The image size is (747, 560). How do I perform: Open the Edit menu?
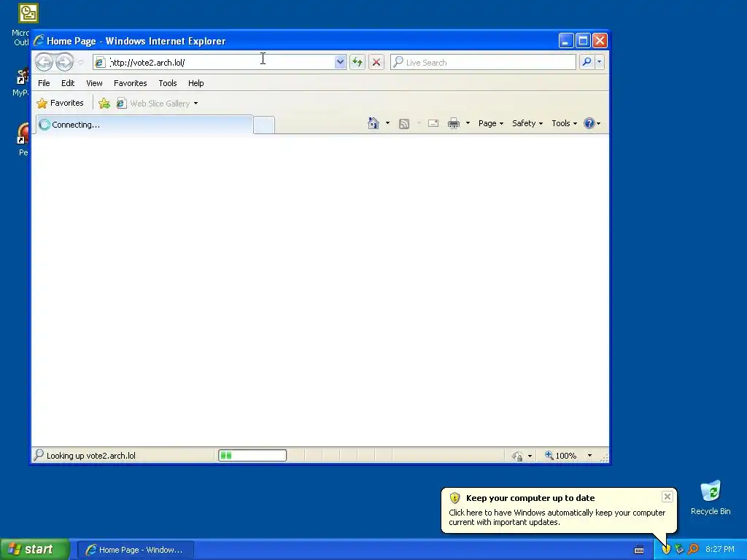click(x=68, y=83)
